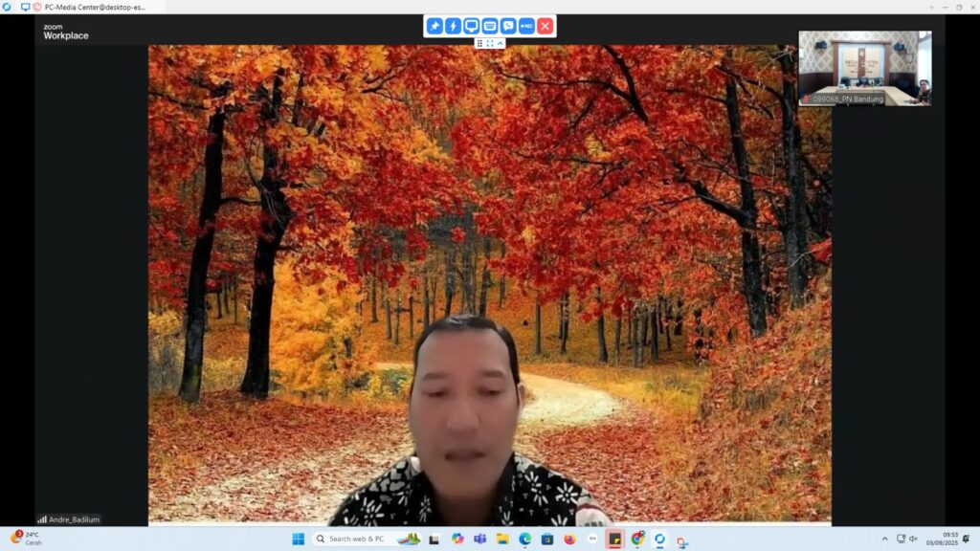Open the Windows Start menu

tap(299, 539)
